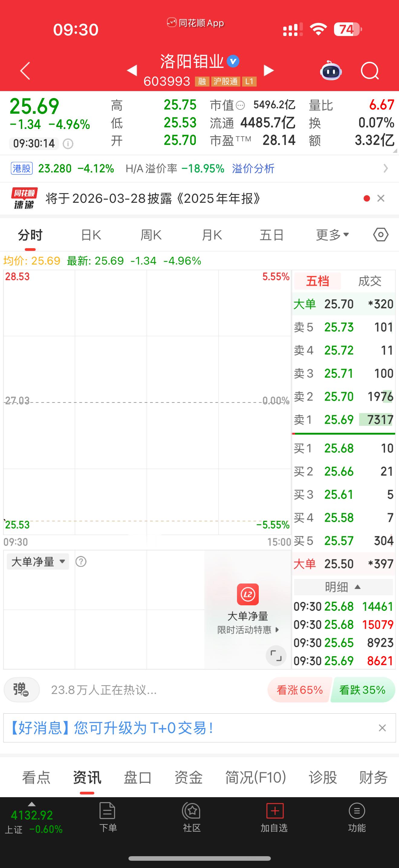Viewport: 399px width, 868px height.
Task: Expand the 港股 row chevron
Action: click(386, 168)
